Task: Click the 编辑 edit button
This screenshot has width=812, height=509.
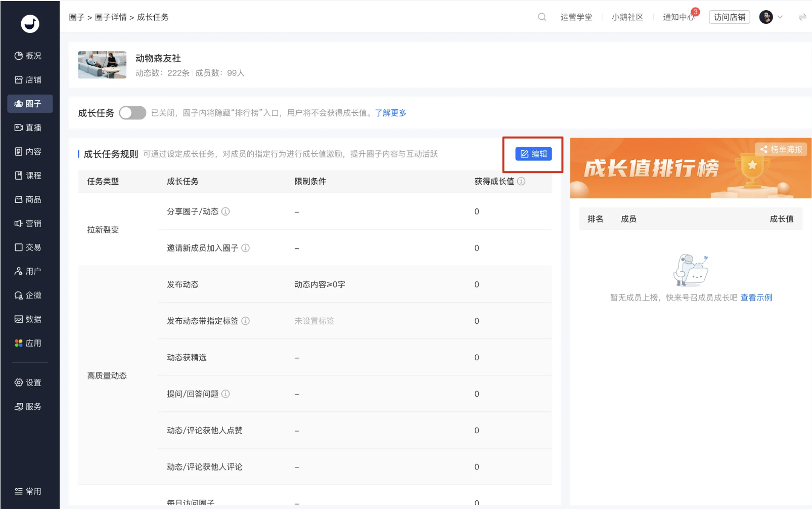Action: point(533,154)
